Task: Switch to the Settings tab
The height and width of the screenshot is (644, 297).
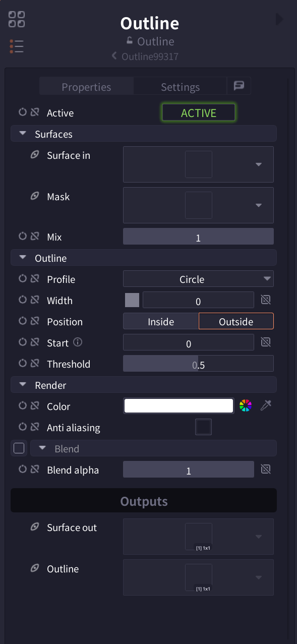Action: coord(180,86)
